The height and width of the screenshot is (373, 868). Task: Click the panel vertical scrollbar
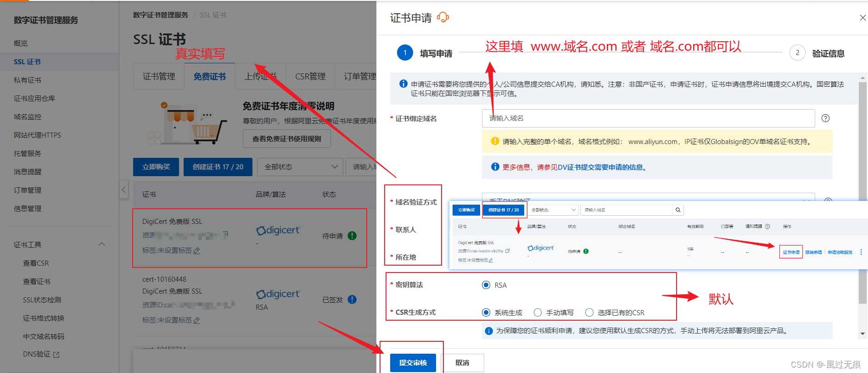click(862, 193)
